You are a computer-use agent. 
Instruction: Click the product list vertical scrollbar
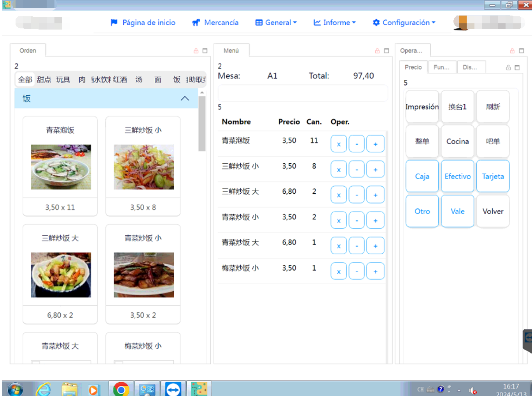[x=202, y=124]
